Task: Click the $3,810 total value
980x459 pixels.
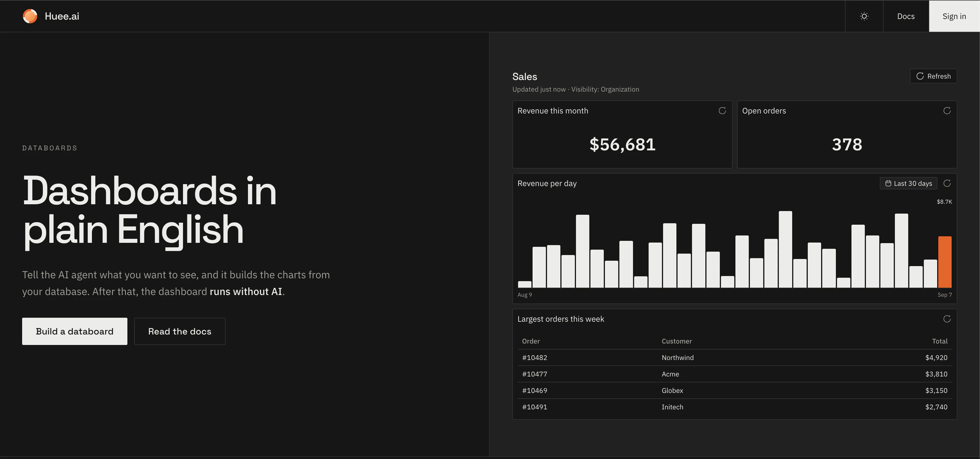Action: 936,374
